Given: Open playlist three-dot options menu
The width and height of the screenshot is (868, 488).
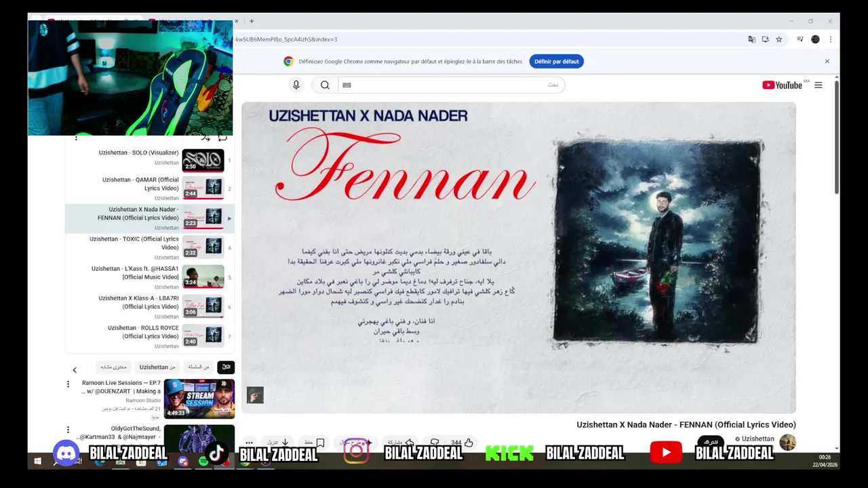Looking at the screenshot, I should (x=76, y=138).
